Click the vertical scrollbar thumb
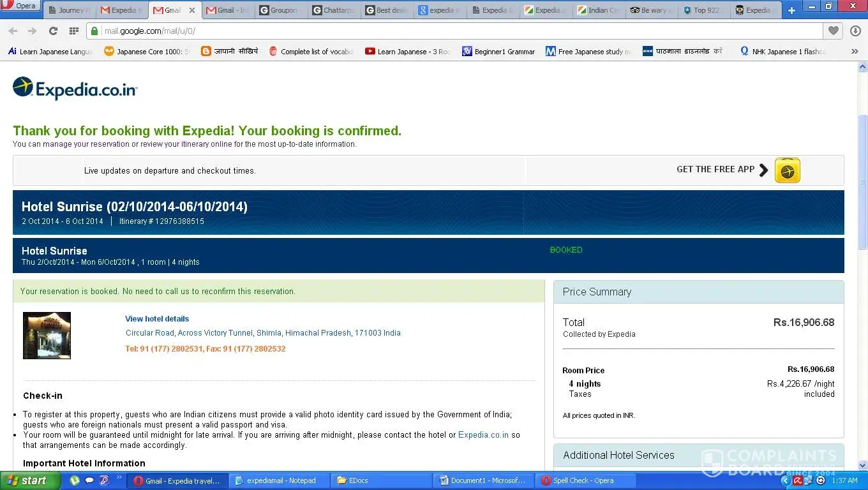 pos(862,181)
